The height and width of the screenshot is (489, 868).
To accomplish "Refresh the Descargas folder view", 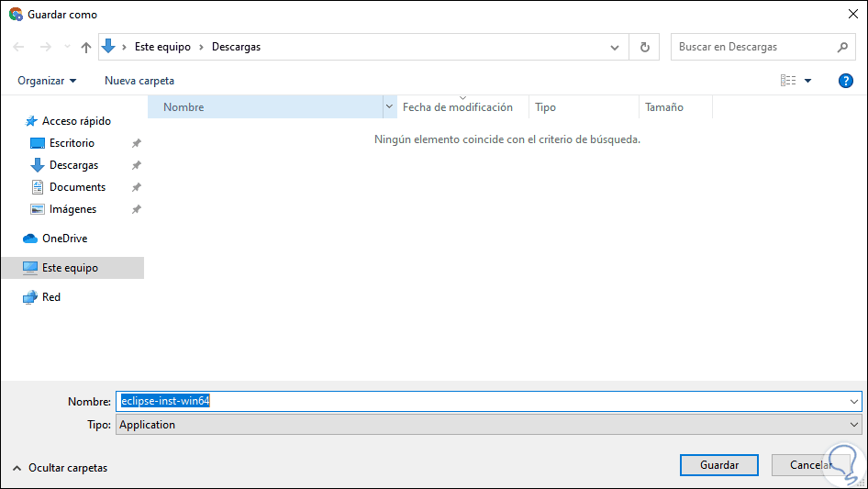I will pos(644,47).
